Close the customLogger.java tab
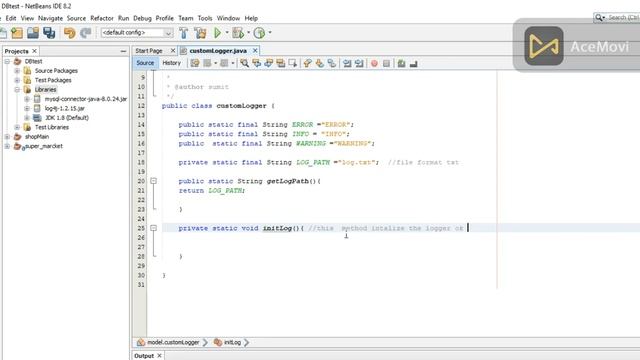The height and width of the screenshot is (360, 640). [255, 50]
